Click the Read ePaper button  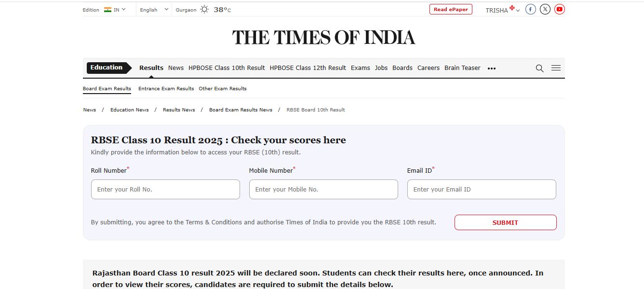451,9
